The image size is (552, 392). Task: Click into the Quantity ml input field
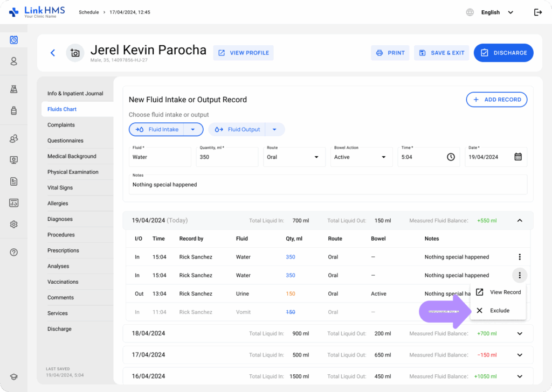(x=226, y=157)
